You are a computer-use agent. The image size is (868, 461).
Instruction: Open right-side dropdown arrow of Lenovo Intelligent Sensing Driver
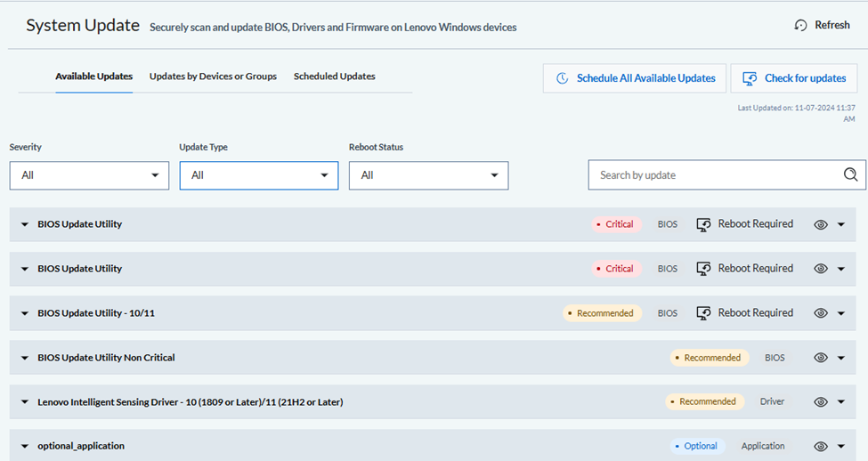point(841,401)
